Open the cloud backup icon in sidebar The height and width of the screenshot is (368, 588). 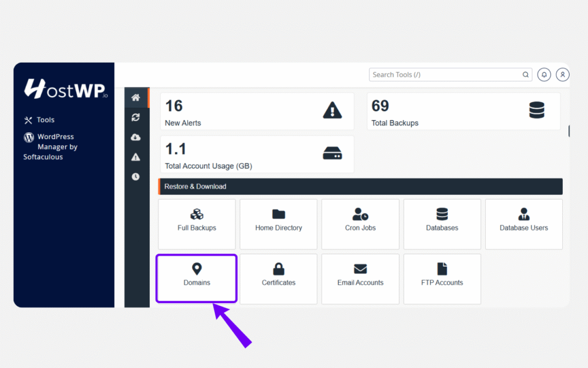coord(136,137)
